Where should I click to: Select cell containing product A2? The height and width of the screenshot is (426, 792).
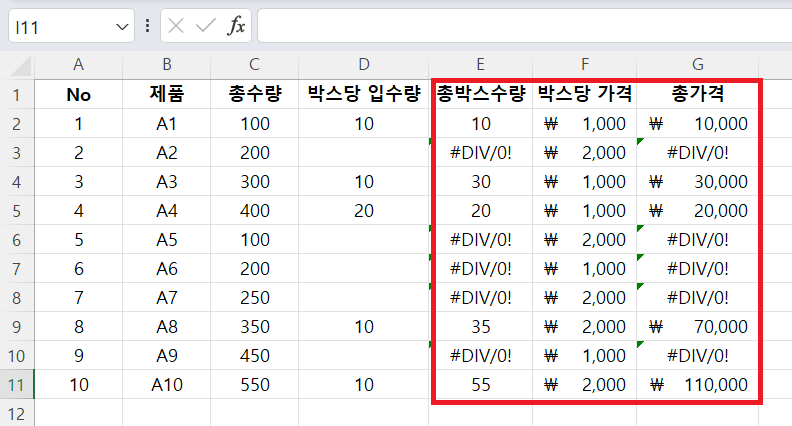pos(167,153)
